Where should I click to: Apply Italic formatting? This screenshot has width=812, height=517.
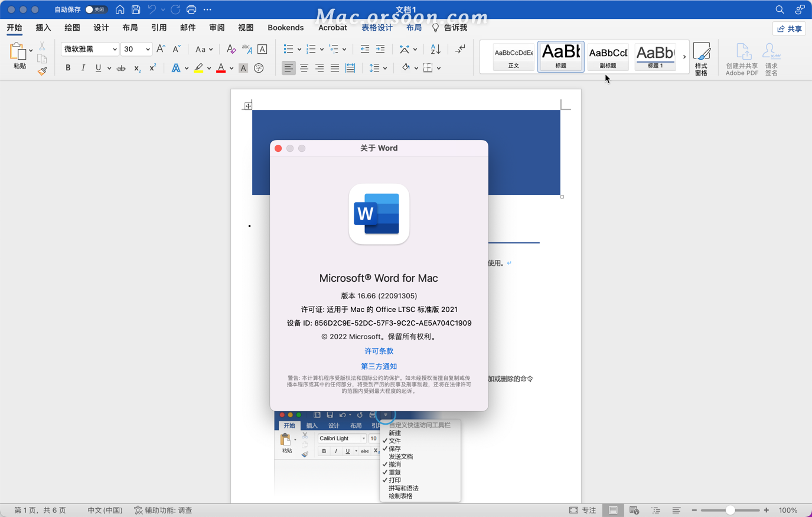pos(83,68)
